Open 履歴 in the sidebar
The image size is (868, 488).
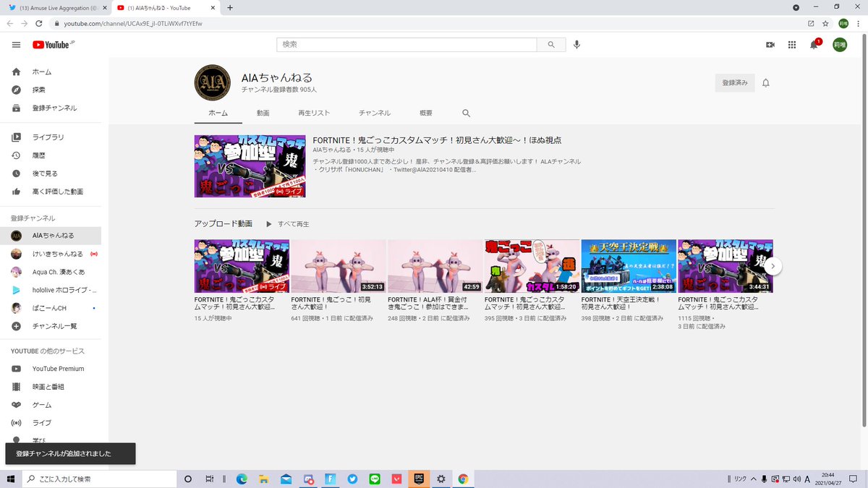coord(51,155)
